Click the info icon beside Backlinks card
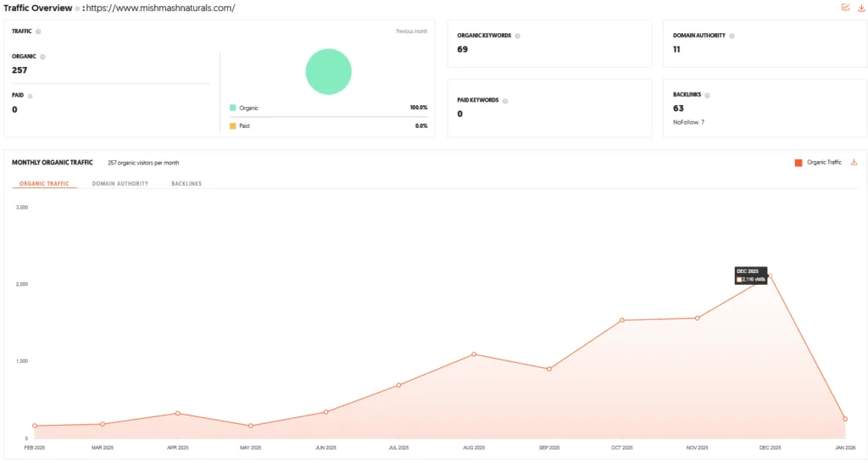868x463 pixels. [x=708, y=95]
